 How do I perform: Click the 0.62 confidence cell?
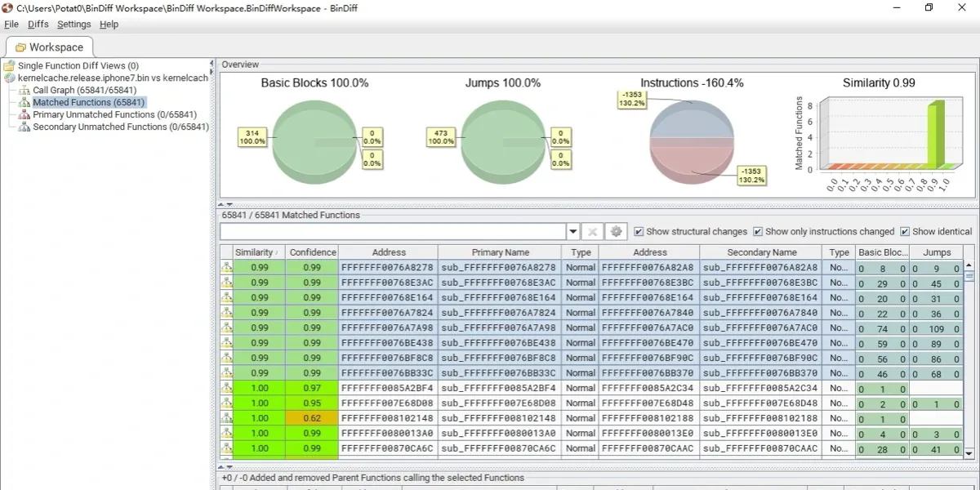[x=312, y=418]
